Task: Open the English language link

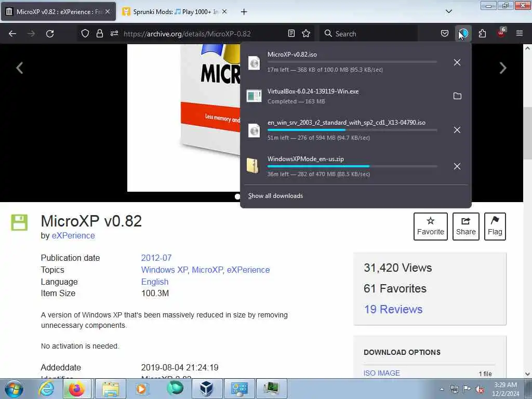Action: click(x=155, y=282)
